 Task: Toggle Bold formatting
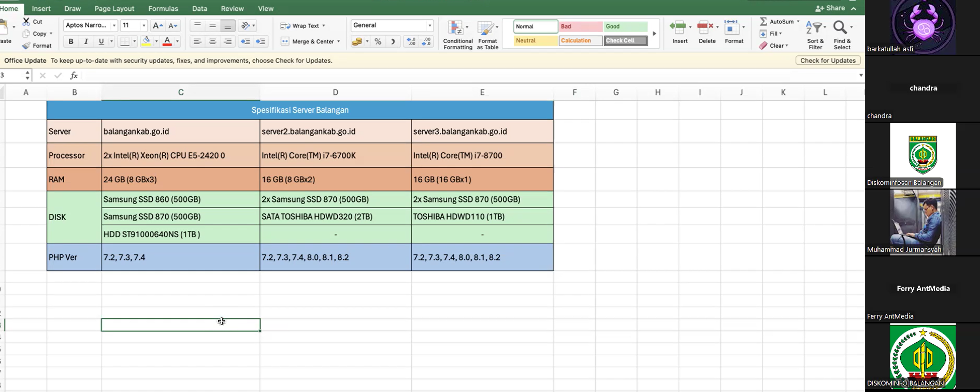coord(71,41)
